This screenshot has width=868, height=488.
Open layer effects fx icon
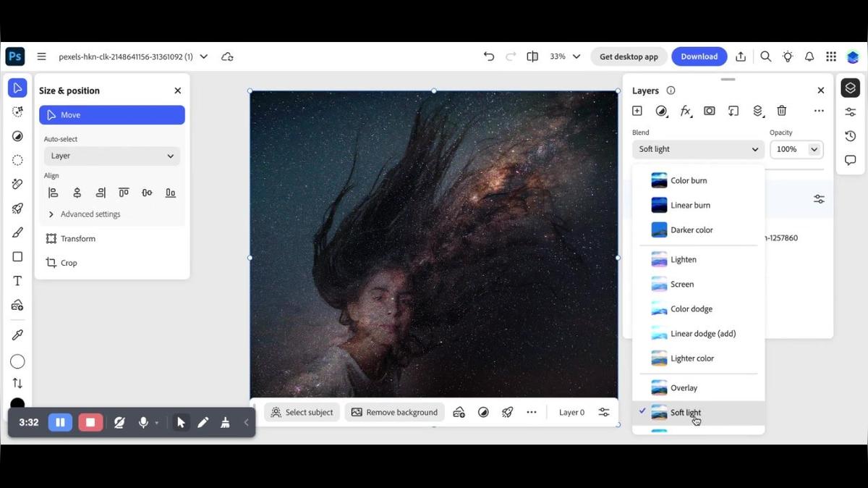tap(686, 111)
